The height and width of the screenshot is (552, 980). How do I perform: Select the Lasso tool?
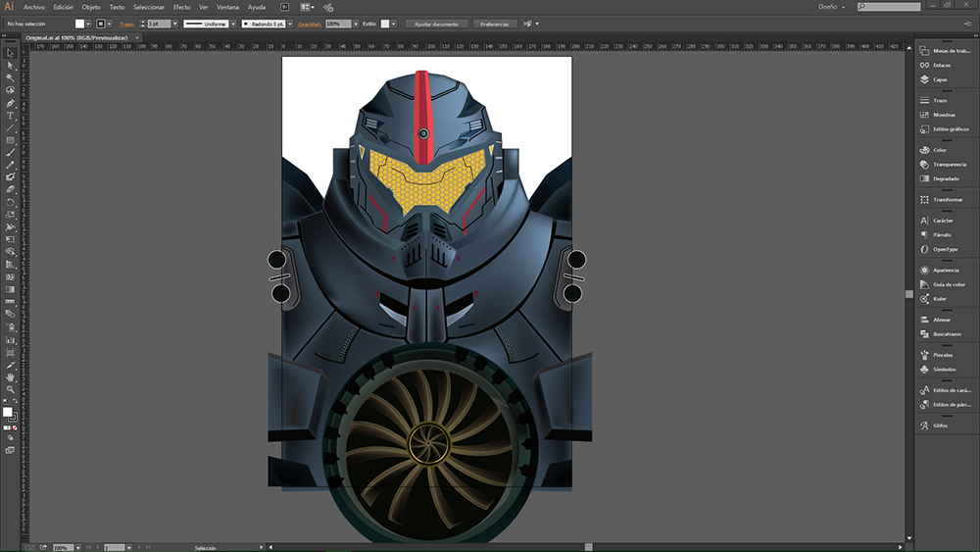[x=10, y=90]
